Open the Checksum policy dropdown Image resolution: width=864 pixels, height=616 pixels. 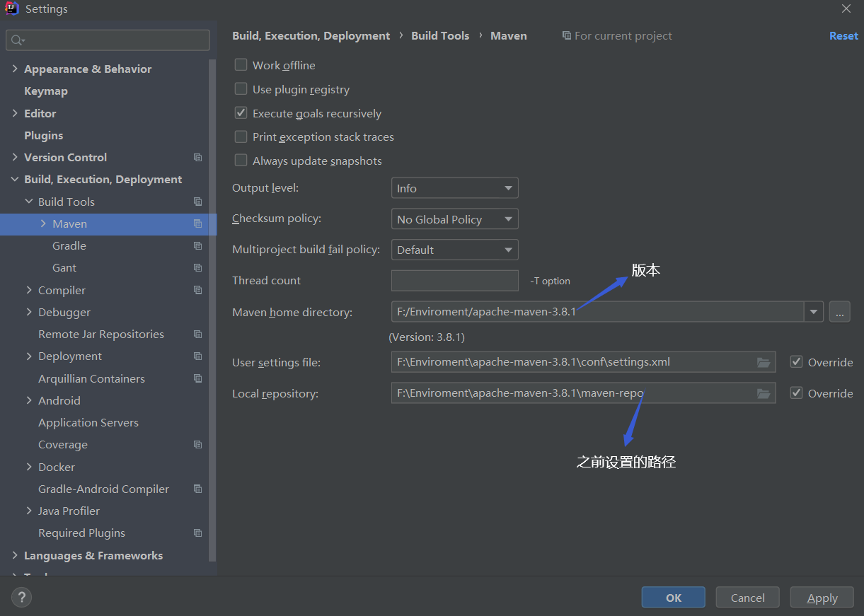coord(454,219)
